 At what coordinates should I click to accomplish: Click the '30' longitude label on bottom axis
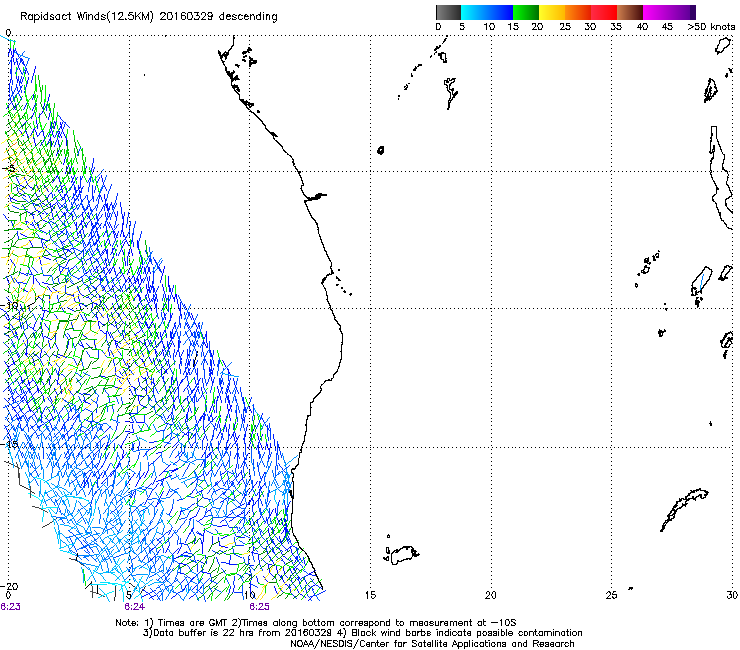pyautogui.click(x=732, y=595)
